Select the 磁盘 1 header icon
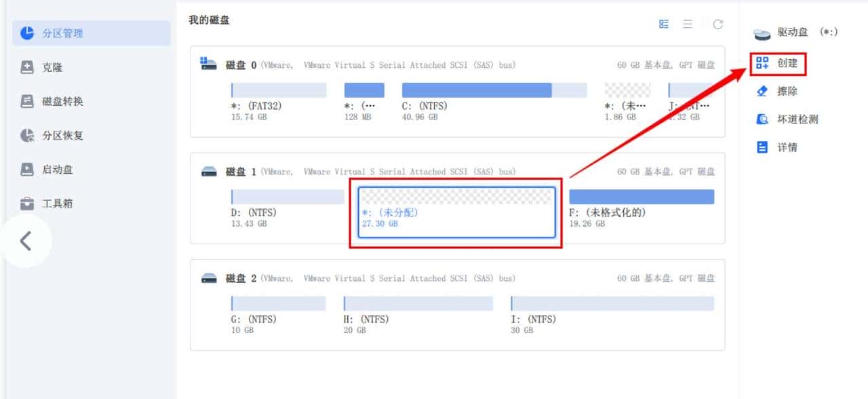868x399 pixels. (209, 171)
